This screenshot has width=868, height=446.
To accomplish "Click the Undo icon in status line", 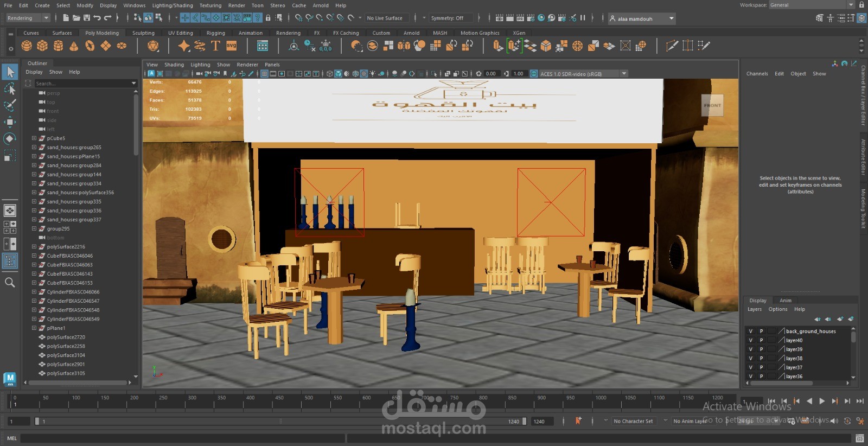I will pyautogui.click(x=97, y=18).
